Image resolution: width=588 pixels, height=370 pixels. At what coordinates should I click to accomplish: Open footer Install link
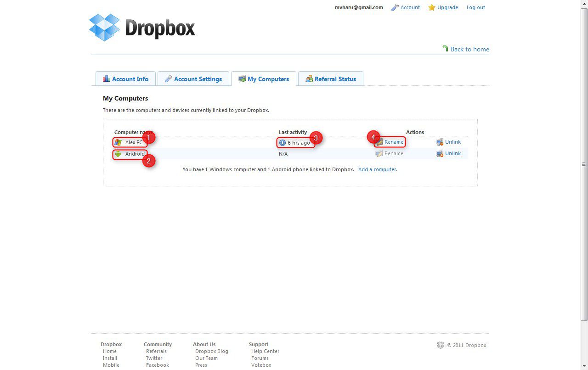[110, 358]
